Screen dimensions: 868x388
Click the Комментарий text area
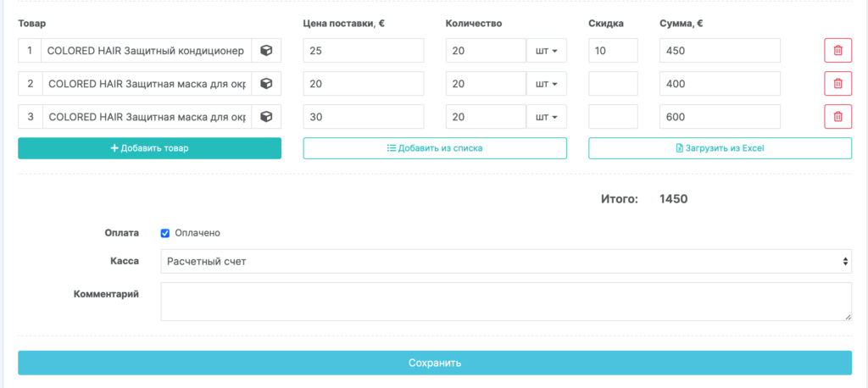click(x=506, y=302)
